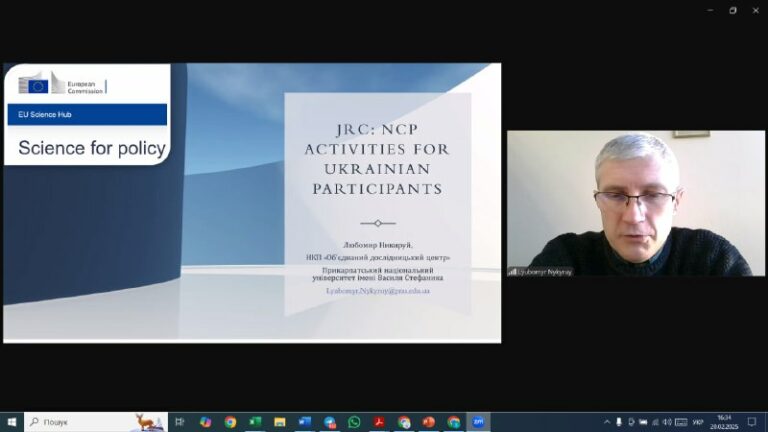Launch Copilot from the taskbar
Viewport: 768px width, 432px height.
tap(205, 422)
